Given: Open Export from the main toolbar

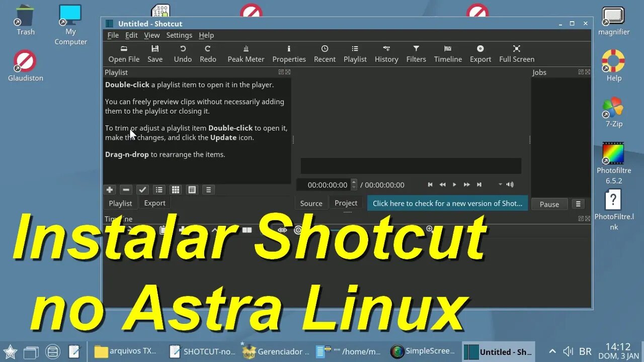Looking at the screenshot, I should tap(480, 54).
